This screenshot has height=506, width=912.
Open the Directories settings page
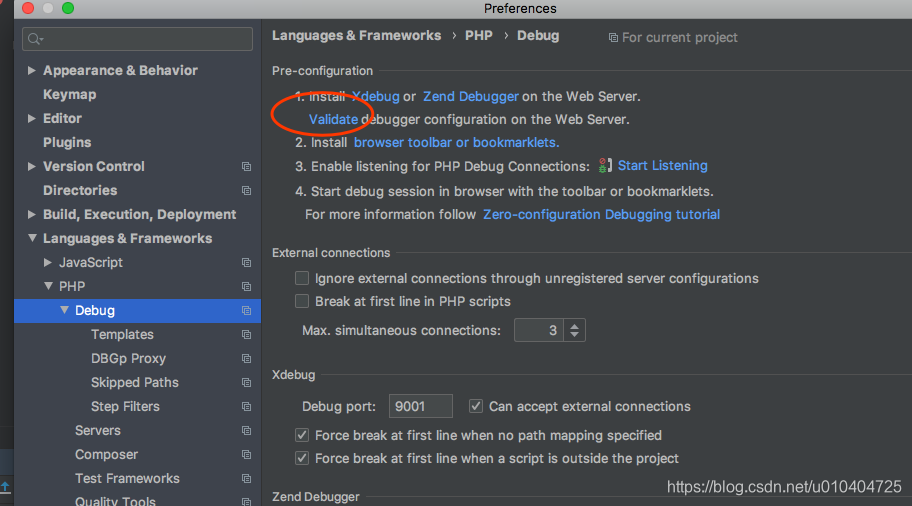click(80, 190)
